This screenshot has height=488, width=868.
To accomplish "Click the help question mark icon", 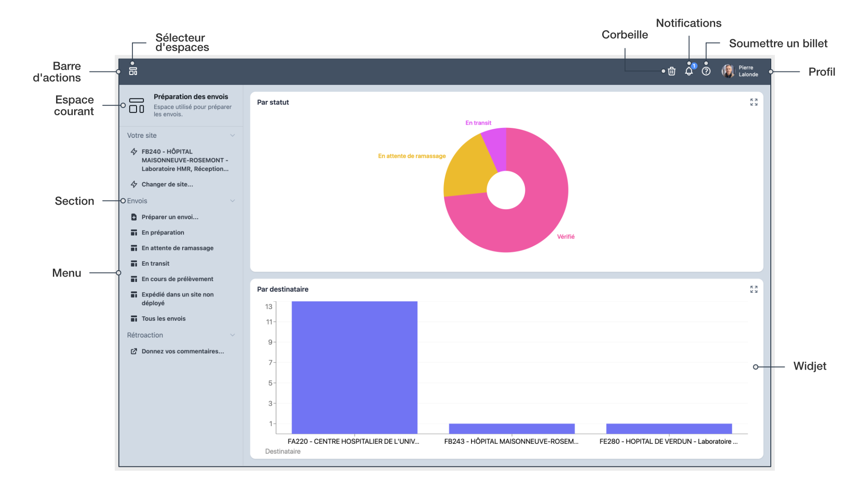I will (706, 71).
